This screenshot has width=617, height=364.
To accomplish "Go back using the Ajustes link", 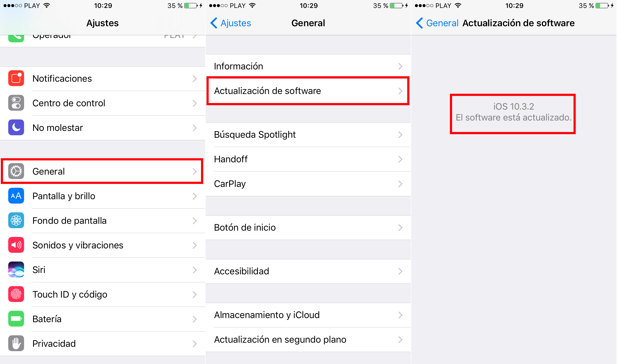I will (231, 23).
